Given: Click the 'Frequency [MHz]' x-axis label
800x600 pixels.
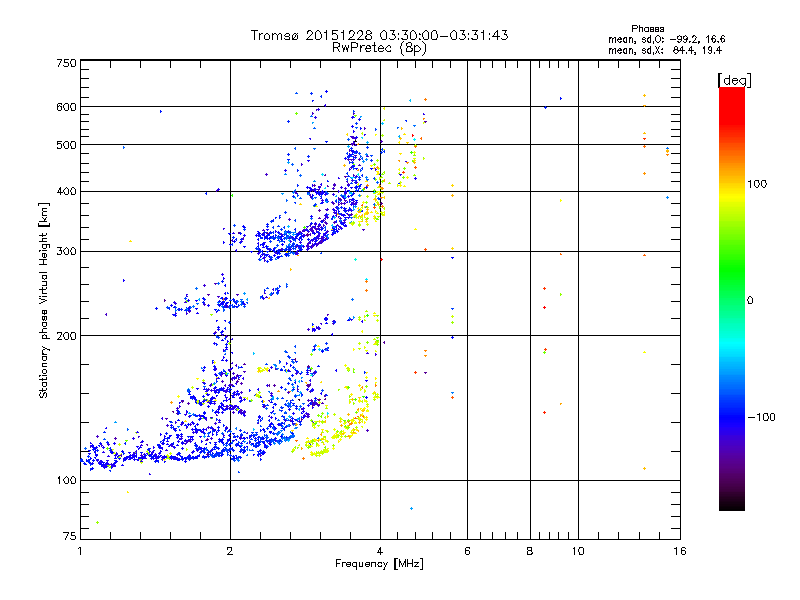Looking at the screenshot, I should (379, 564).
